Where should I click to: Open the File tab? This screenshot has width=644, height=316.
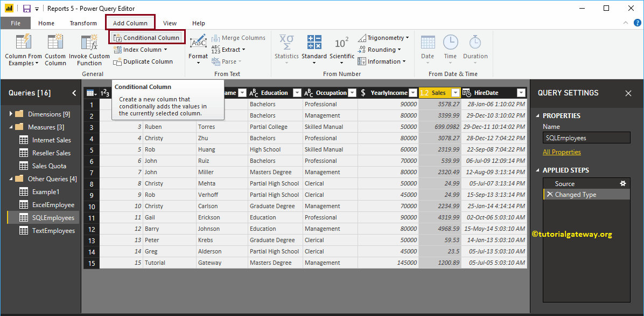click(x=16, y=23)
